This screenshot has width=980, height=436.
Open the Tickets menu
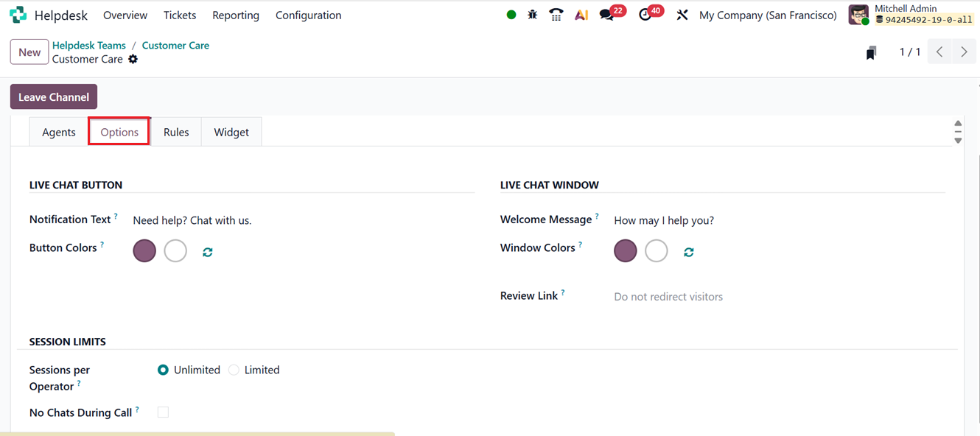click(x=180, y=15)
